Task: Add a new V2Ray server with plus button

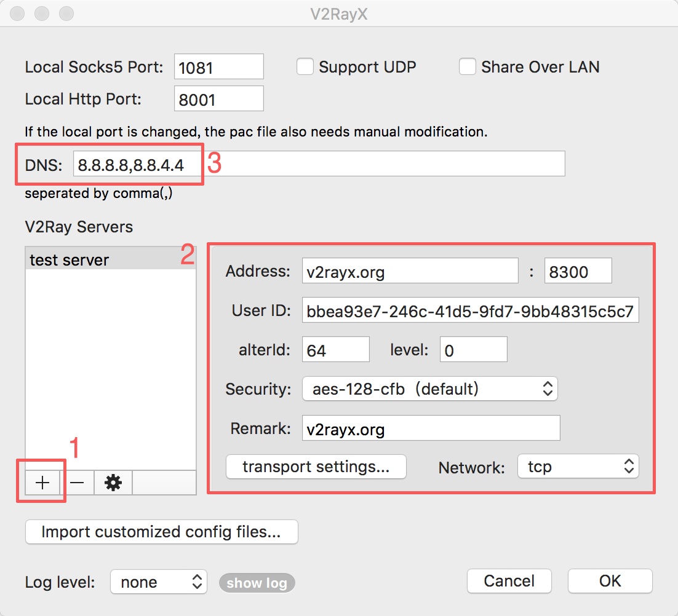Action: coord(42,483)
